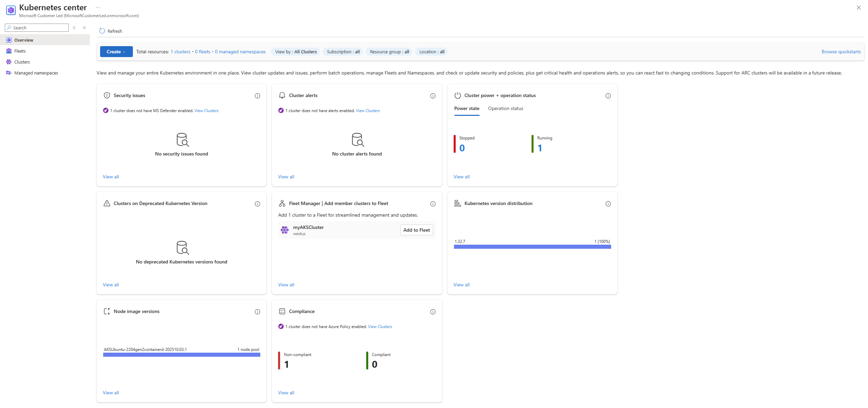Click the info icon on Node image versions

[257, 312]
